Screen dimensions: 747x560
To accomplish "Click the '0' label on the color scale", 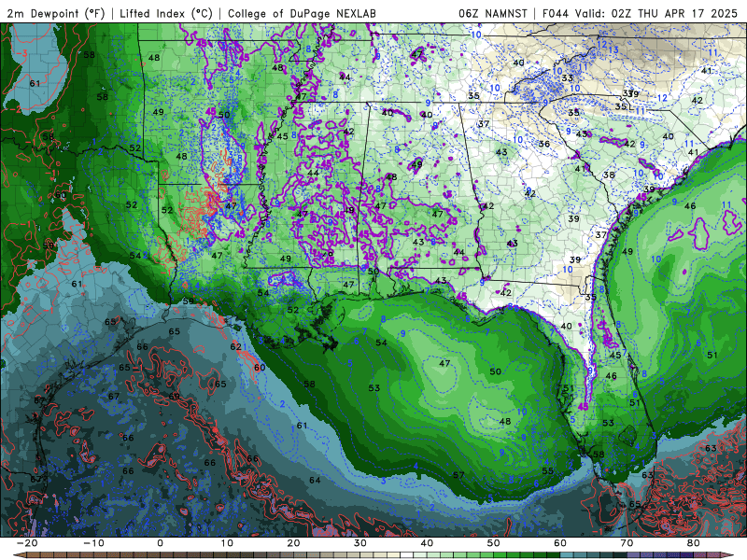I will pyautogui.click(x=160, y=543).
